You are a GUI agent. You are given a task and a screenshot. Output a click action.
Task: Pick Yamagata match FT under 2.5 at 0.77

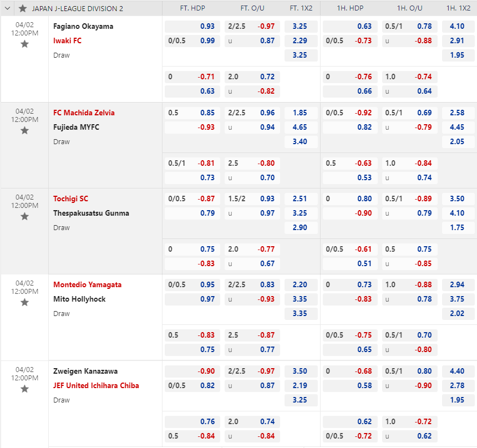coord(252,350)
